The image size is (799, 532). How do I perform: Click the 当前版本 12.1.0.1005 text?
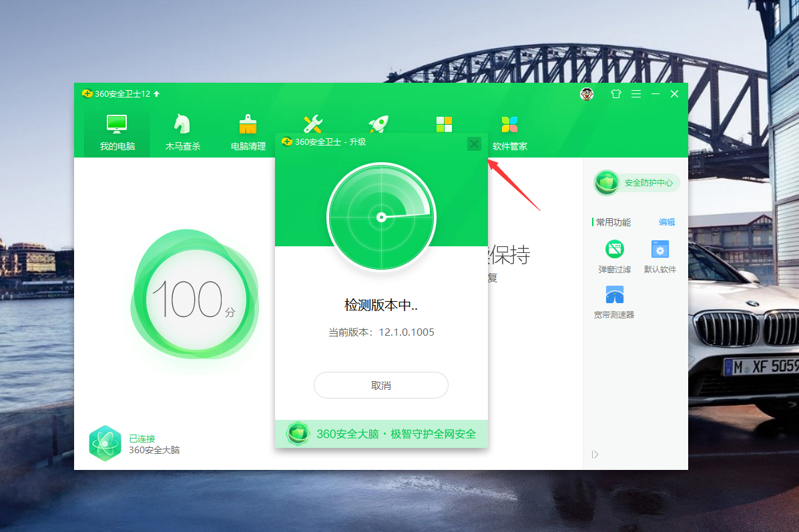click(x=381, y=332)
